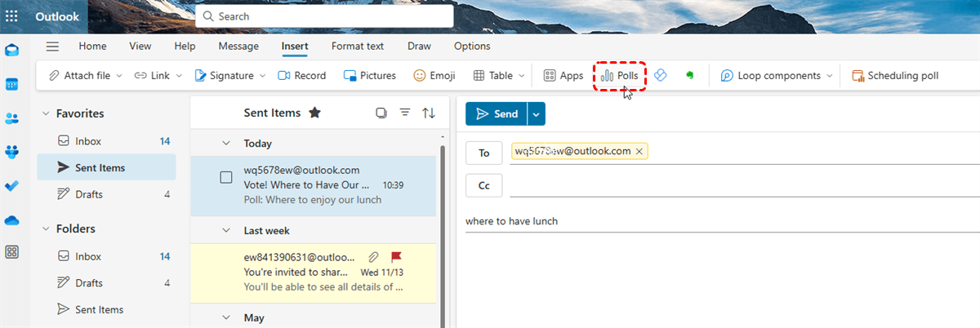Click Scheduling poll button
The image size is (980, 328).
pyautogui.click(x=895, y=75)
